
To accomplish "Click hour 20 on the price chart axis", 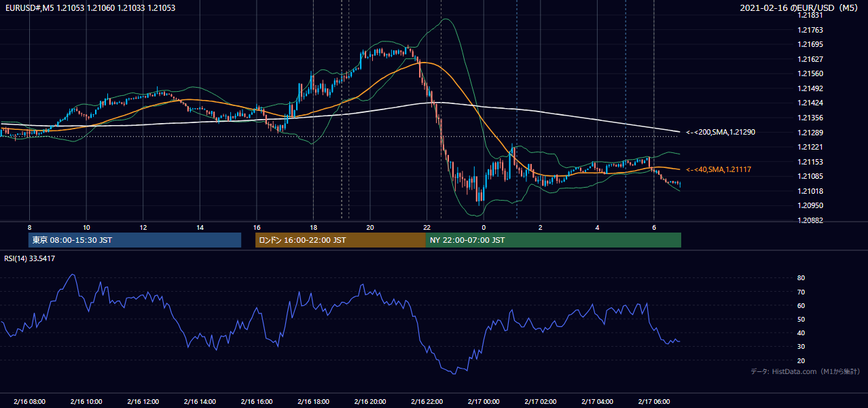I will (x=370, y=227).
